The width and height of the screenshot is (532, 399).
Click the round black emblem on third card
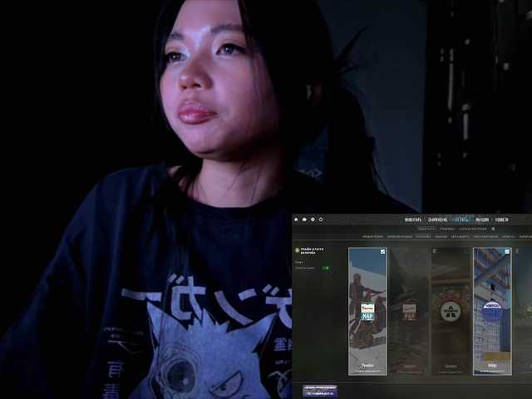451,311
